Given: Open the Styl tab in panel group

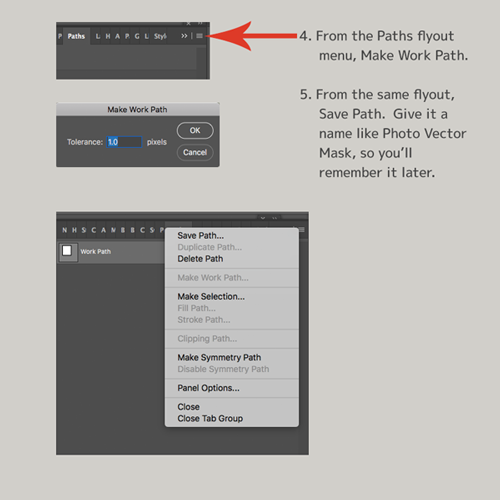Looking at the screenshot, I should pos(160,36).
